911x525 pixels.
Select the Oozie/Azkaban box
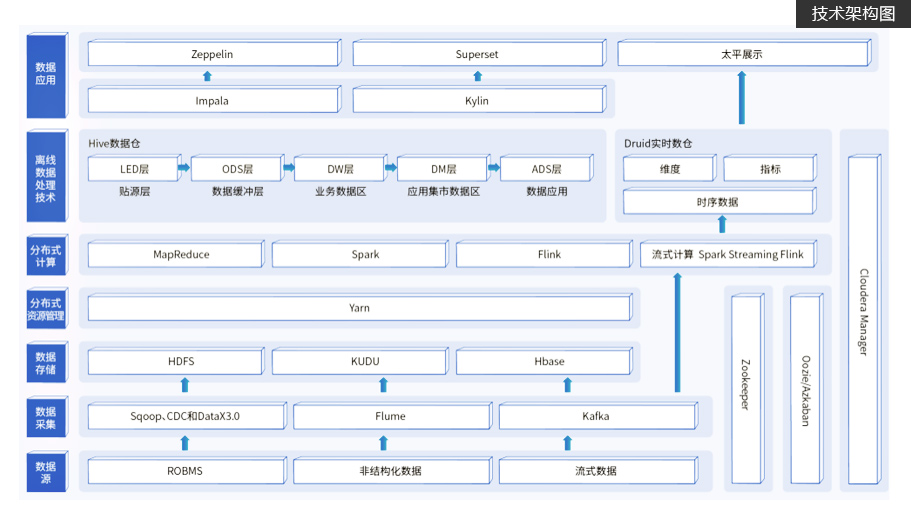tap(805, 390)
